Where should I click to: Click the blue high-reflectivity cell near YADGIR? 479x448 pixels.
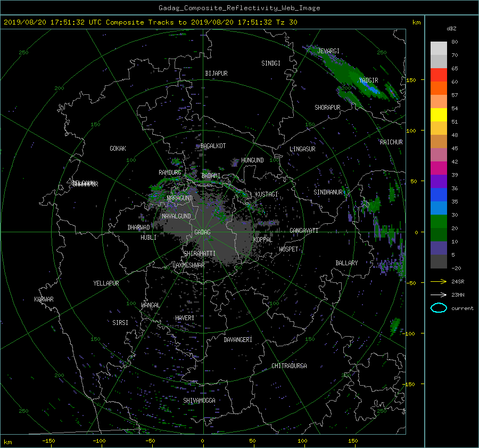click(x=373, y=89)
